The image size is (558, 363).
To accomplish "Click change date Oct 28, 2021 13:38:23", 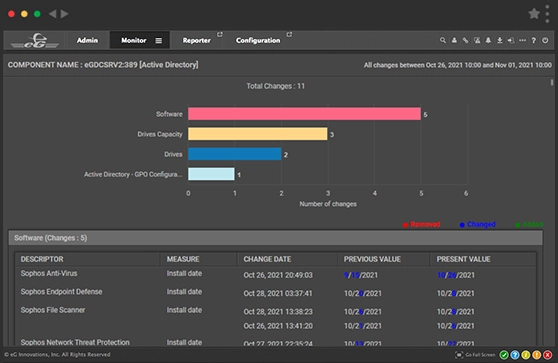I will [278, 312].
